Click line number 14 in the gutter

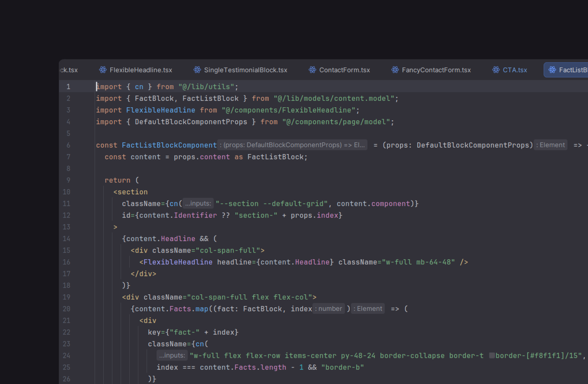click(66, 239)
